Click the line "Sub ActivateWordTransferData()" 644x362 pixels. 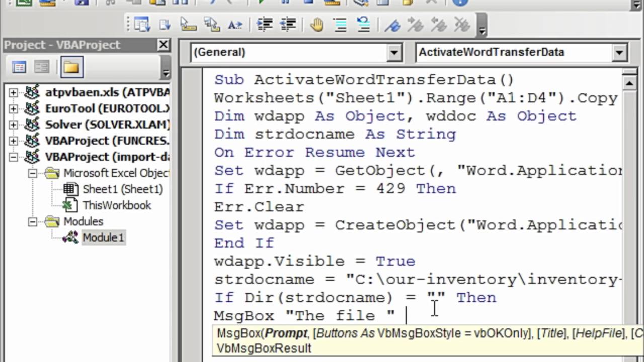click(x=364, y=79)
